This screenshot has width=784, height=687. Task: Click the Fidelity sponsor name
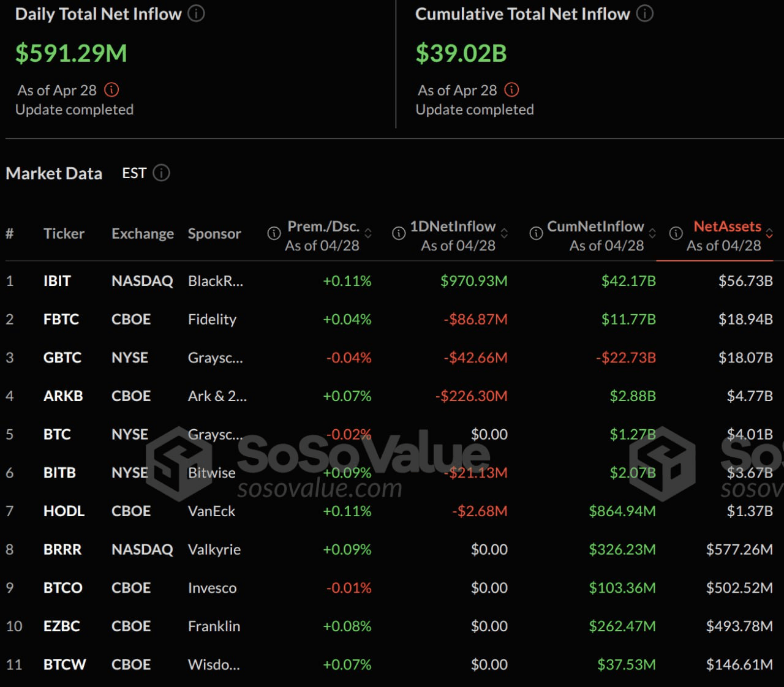coord(212,319)
